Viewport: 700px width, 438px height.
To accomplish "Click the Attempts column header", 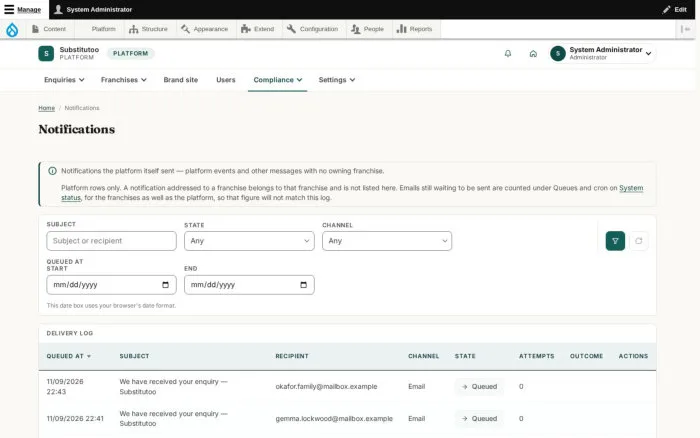I will pos(536,356).
